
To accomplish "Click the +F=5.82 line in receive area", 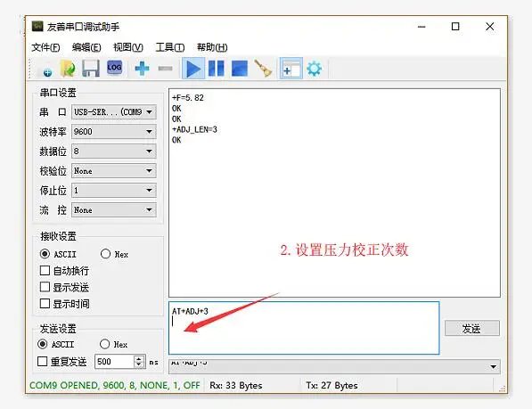I will [188, 98].
